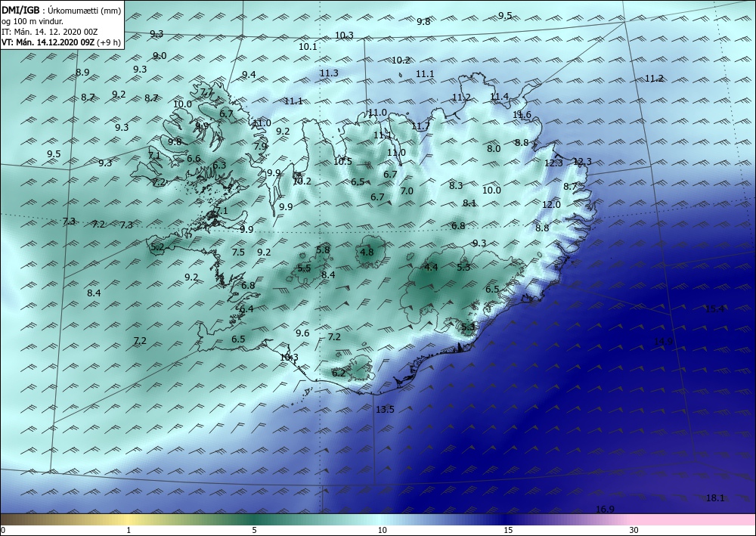The width and height of the screenshot is (756, 536).
Task: Click the 10.1 value in the northern sea
Action: [x=308, y=47]
